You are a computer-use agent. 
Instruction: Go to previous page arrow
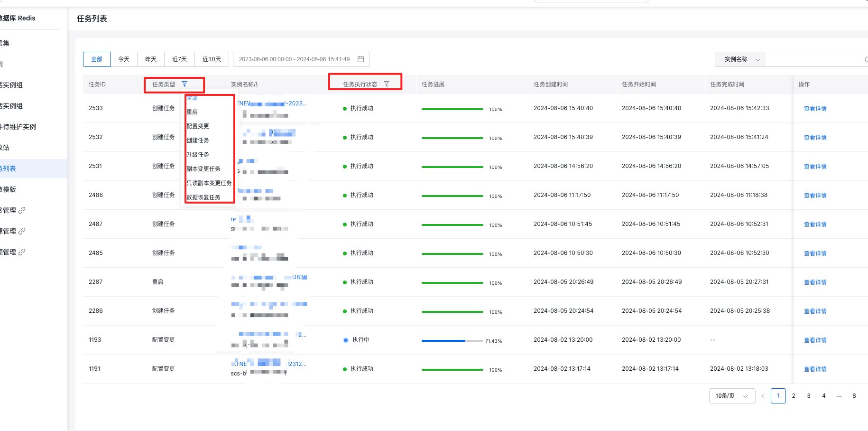tap(763, 396)
